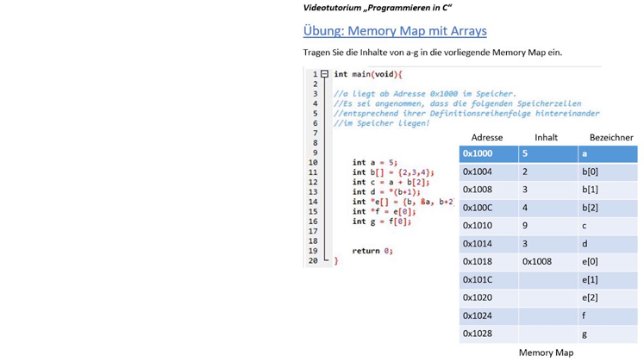
Task: Click the 'int c = a + b[2];' code line
Action: click(390, 182)
